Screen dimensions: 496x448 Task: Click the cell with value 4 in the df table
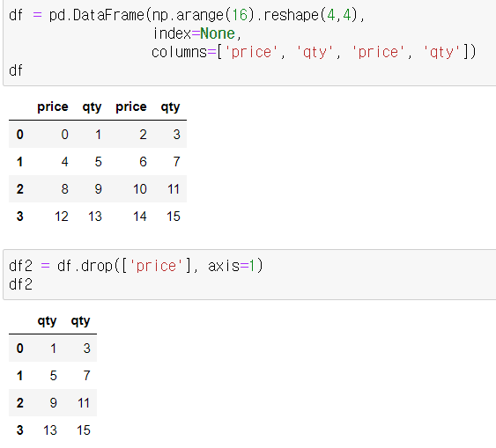pyautogui.click(x=64, y=162)
